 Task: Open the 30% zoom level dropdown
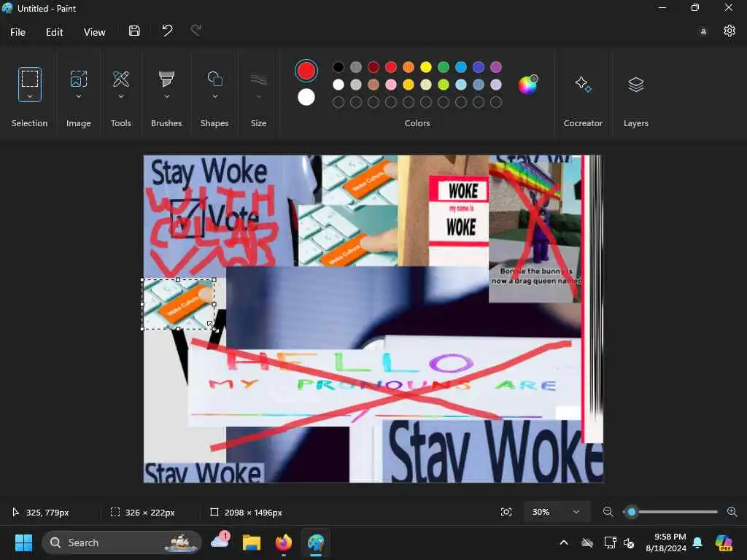(x=557, y=512)
